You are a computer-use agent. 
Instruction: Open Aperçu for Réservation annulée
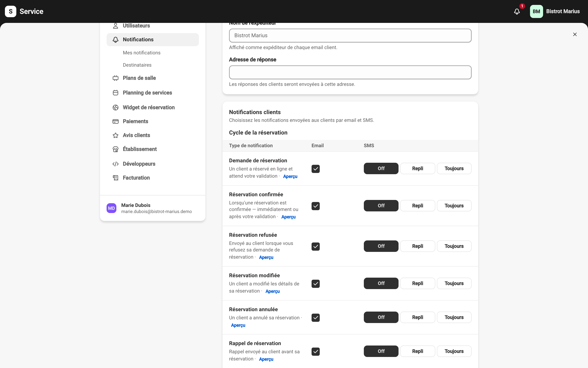(238, 325)
